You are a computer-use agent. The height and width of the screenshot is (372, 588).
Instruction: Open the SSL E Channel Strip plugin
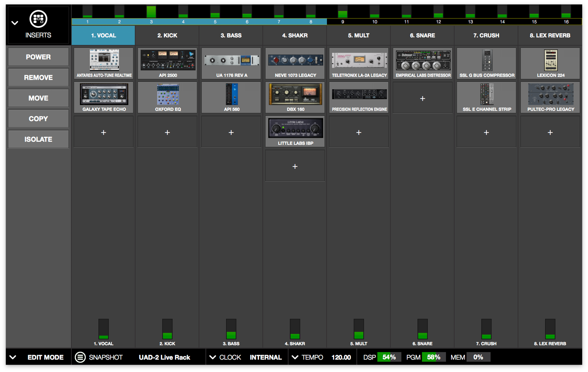(x=486, y=97)
